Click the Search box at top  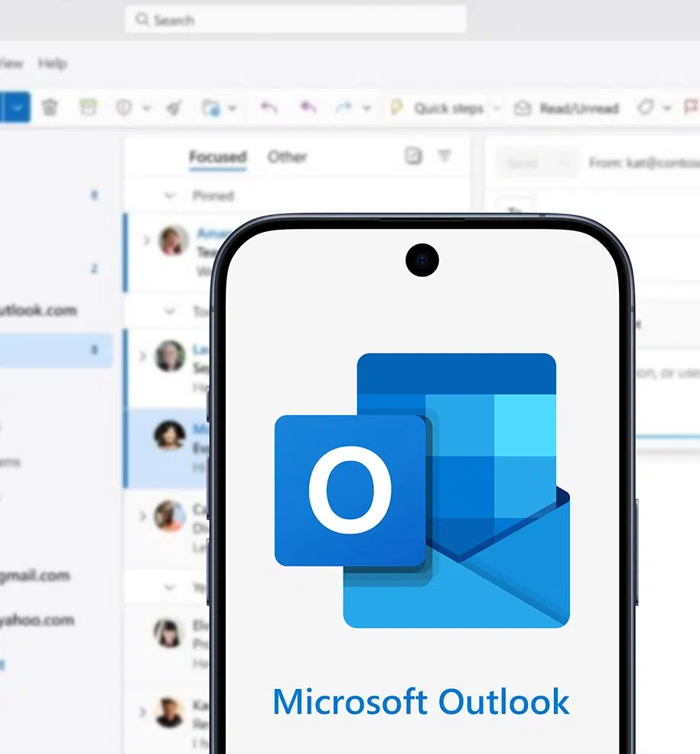[295, 19]
